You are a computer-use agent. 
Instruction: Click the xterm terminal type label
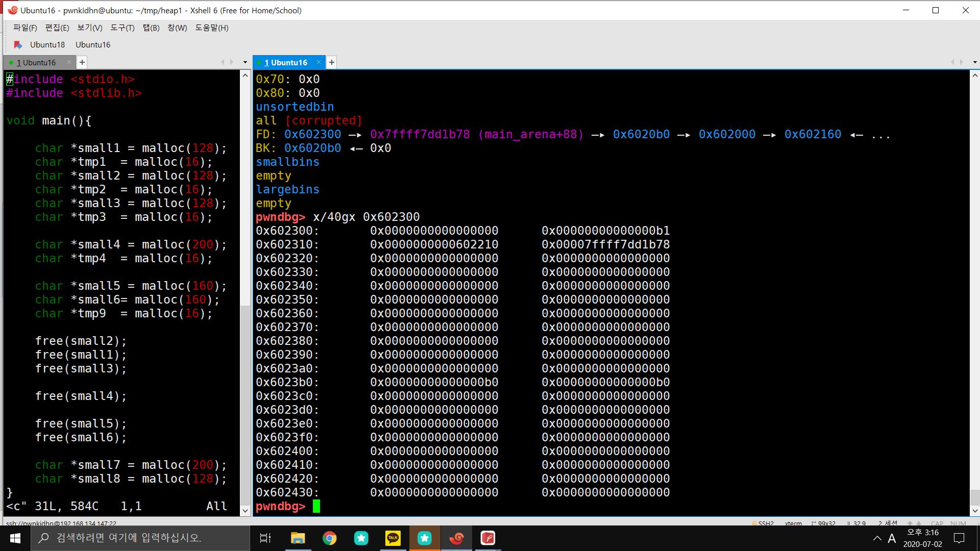pyautogui.click(x=793, y=523)
